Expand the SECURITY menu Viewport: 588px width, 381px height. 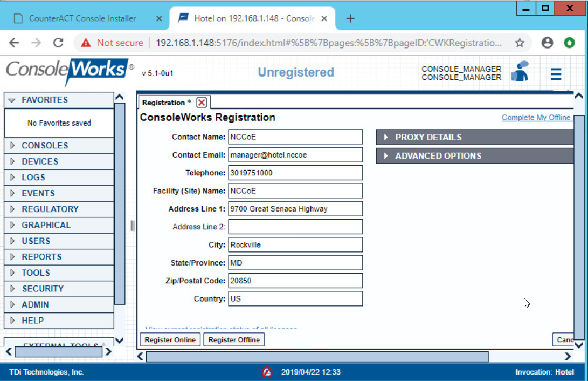pyautogui.click(x=59, y=289)
